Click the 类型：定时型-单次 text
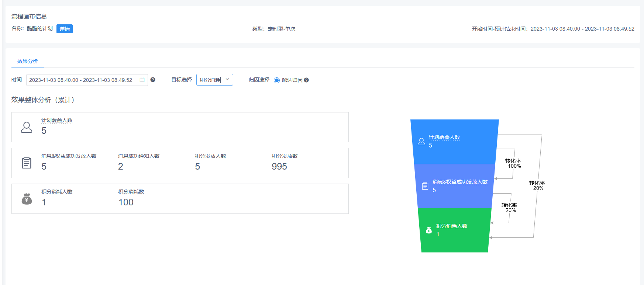The image size is (644, 285). [x=274, y=29]
